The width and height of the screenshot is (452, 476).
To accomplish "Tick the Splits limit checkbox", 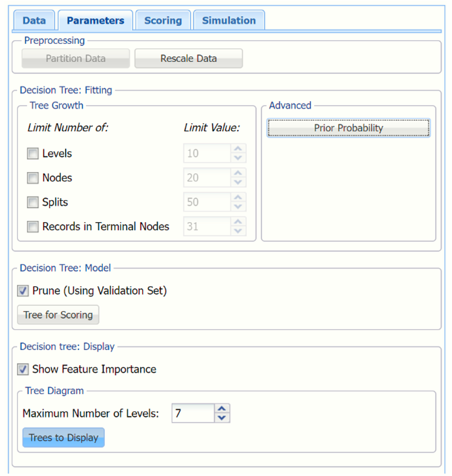I will (33, 202).
